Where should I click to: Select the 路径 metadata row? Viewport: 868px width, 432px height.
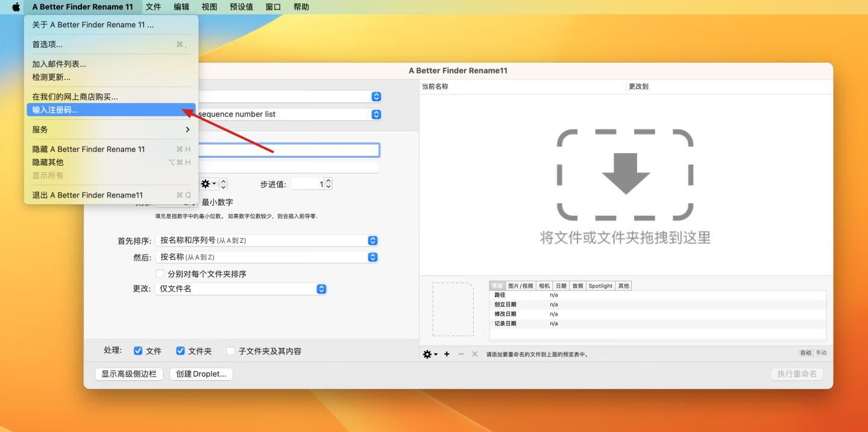(x=658, y=295)
